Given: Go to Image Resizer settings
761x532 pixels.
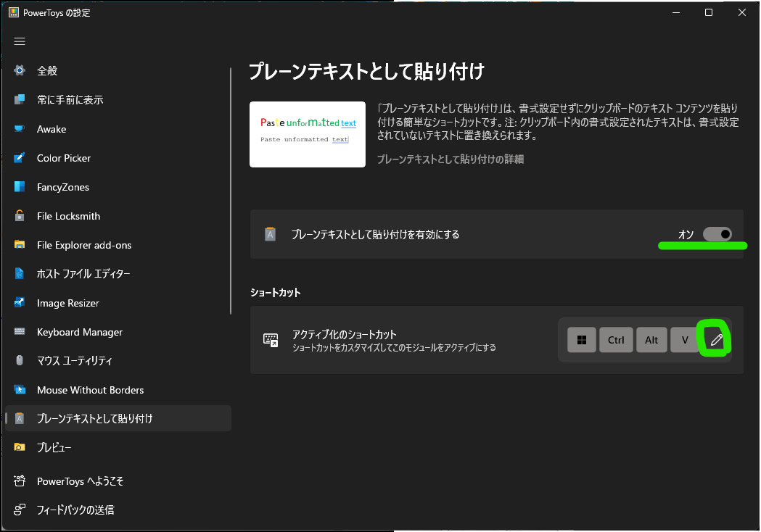Looking at the screenshot, I should coord(118,303).
